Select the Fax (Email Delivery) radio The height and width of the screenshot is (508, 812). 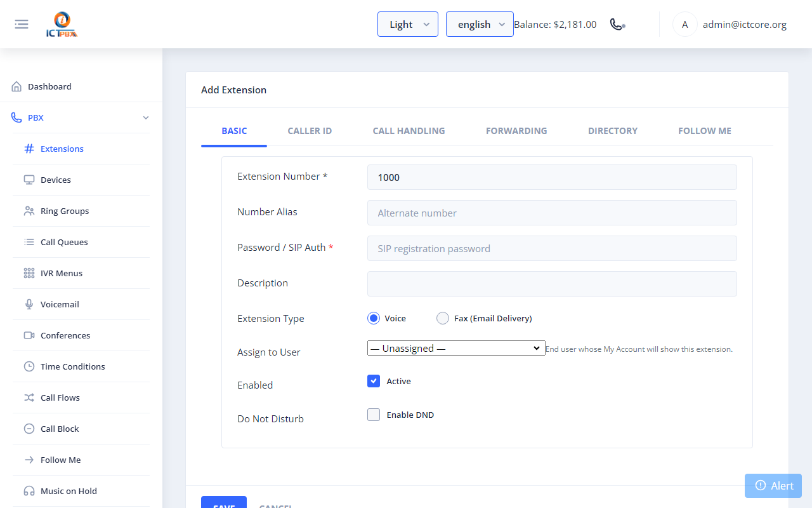(443, 318)
